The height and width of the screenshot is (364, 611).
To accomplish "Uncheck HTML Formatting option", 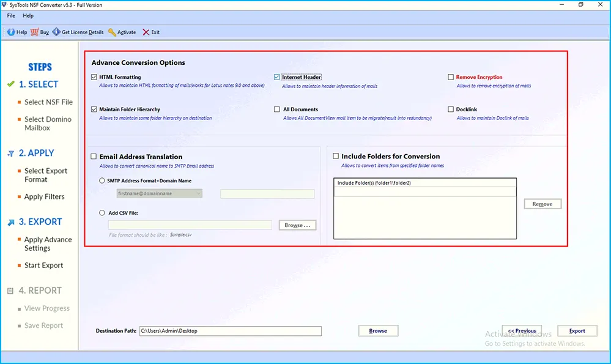I will (x=94, y=76).
